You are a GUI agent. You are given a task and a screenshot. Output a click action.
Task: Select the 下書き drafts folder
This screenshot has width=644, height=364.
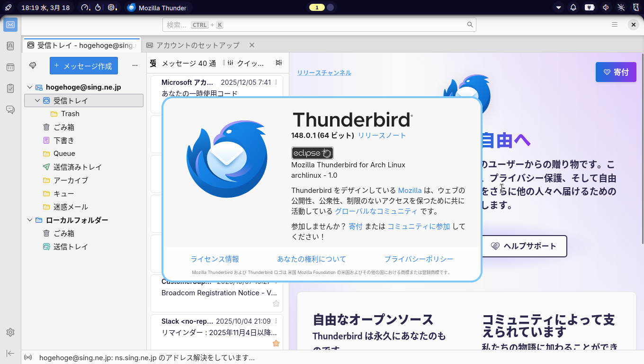(x=84, y=140)
